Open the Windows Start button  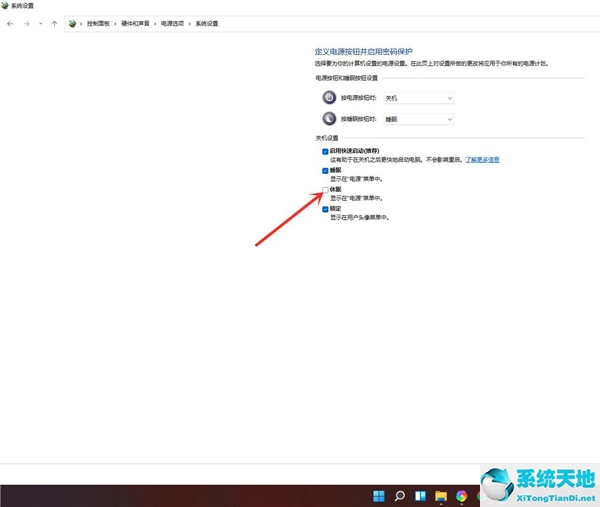[379, 496]
